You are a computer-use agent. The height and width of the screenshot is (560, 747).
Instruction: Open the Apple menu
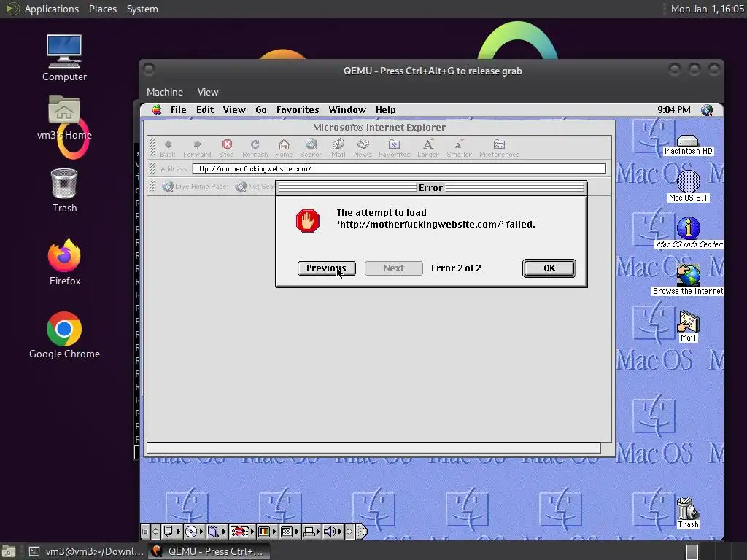(x=157, y=110)
